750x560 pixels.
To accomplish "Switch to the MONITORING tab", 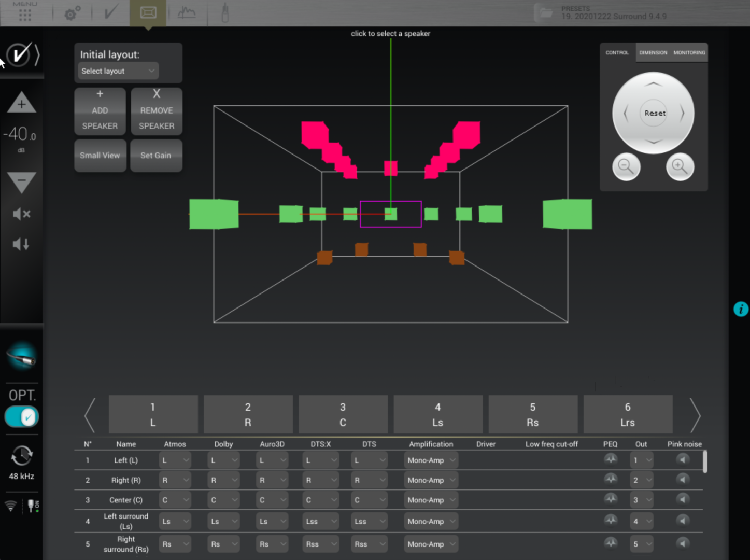I will [689, 53].
